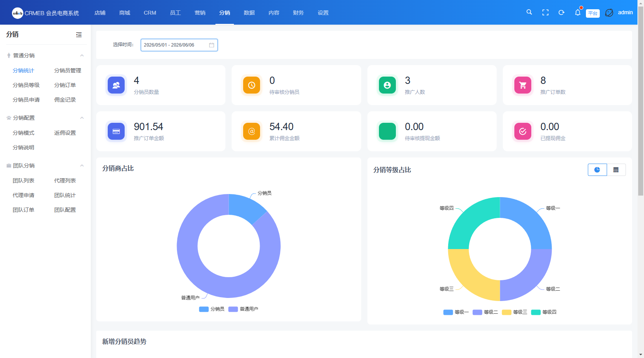Screen dimensions: 644x358
Task: Click the 分销员数量 people icon
Action: tap(116, 85)
